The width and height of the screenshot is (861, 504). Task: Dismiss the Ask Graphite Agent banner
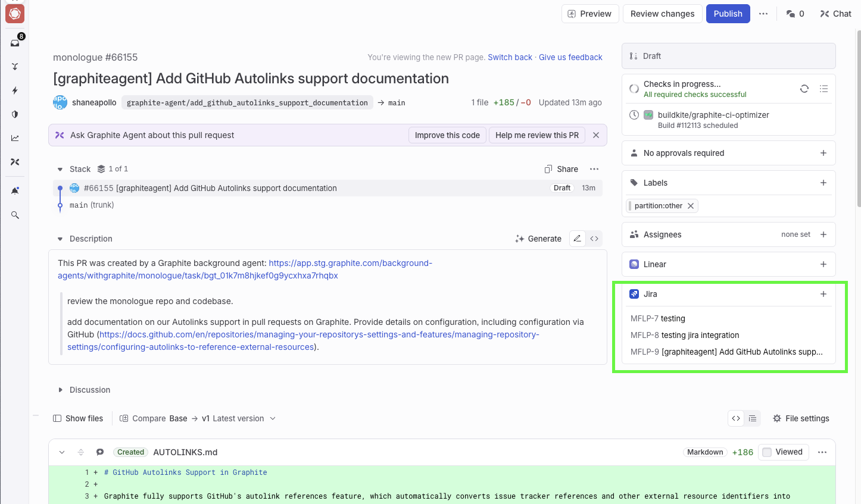pos(596,135)
